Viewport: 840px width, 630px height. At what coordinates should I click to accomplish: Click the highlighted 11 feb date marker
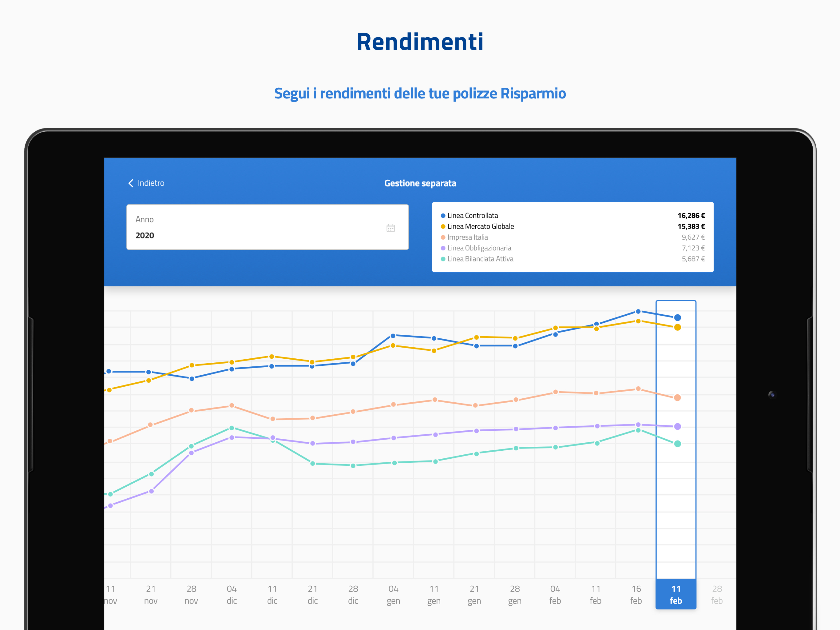point(676,594)
